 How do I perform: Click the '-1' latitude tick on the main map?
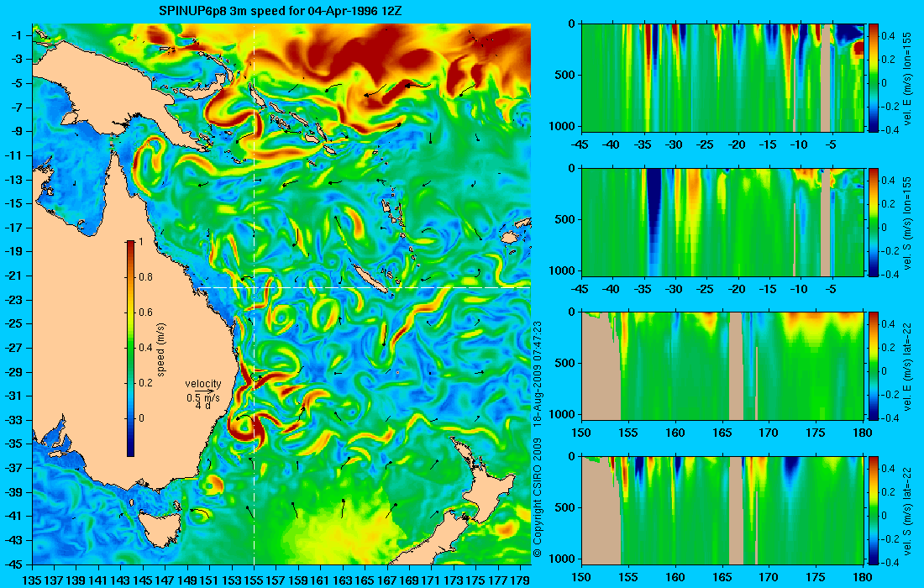click(18, 35)
